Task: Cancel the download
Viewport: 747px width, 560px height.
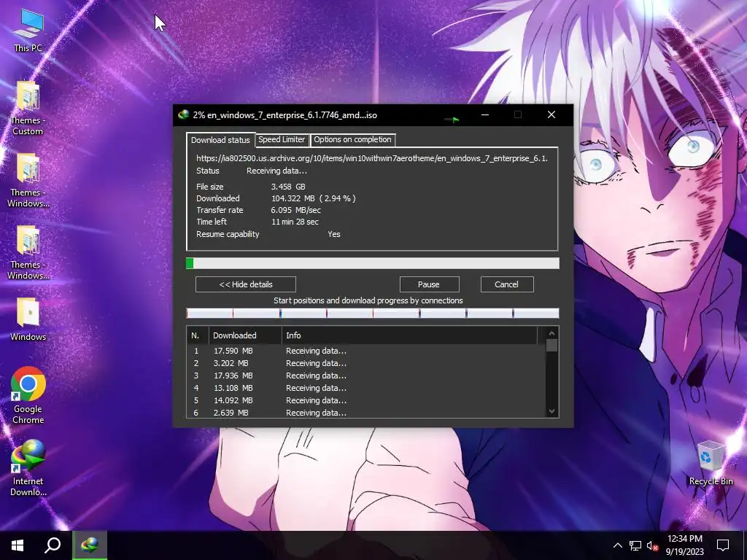Action: [x=507, y=284]
